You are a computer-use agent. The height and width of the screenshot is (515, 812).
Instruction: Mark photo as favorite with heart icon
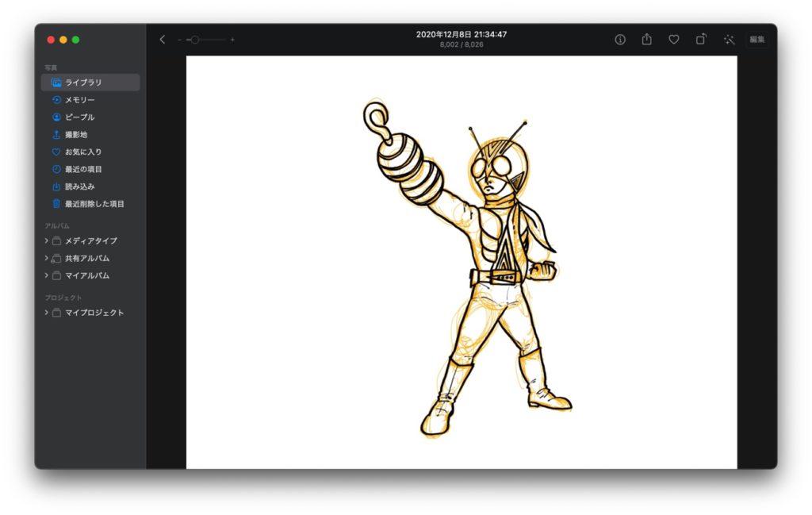(674, 40)
